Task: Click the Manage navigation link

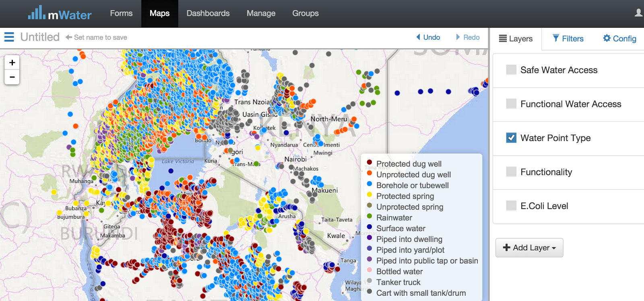Action: click(x=261, y=13)
